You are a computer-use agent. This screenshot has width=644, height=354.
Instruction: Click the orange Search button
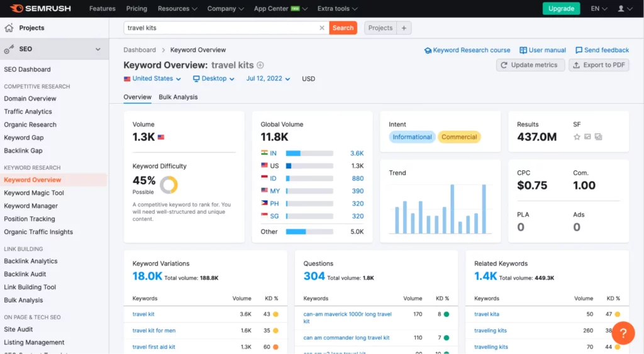[x=343, y=28]
